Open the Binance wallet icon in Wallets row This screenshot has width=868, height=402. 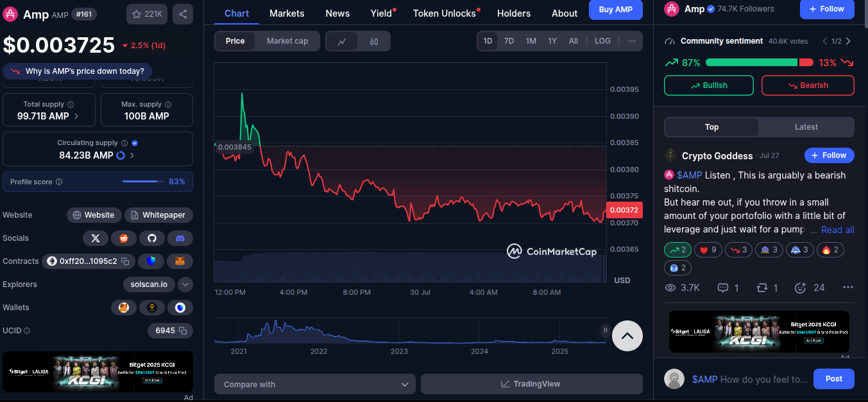[x=152, y=308]
